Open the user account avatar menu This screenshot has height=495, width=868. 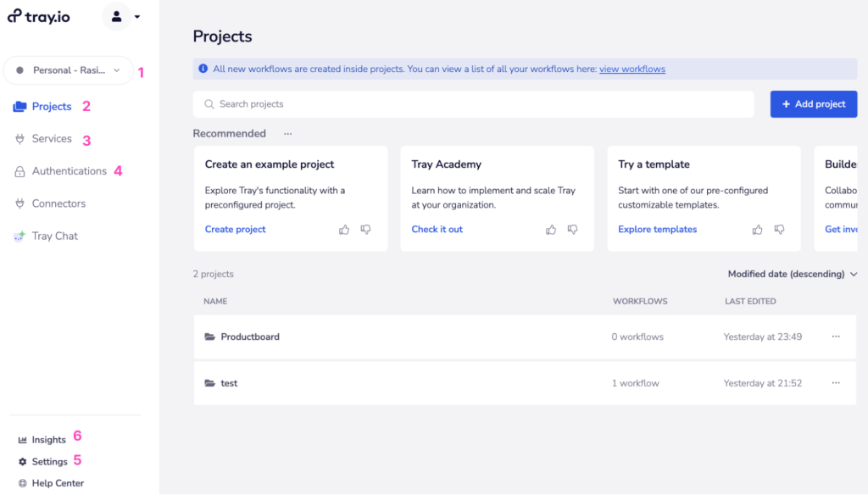(116, 17)
